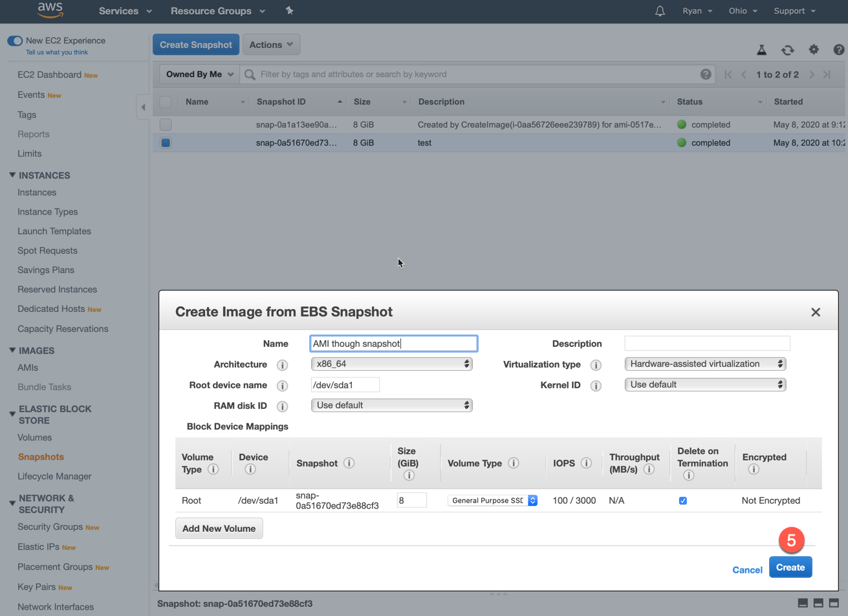
Task: Maximize the bottom details pane
Action: (x=834, y=603)
